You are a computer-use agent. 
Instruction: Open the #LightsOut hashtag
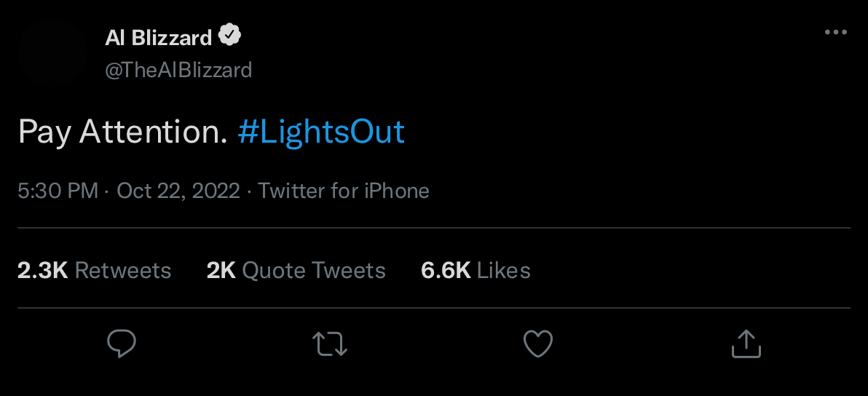point(321,132)
